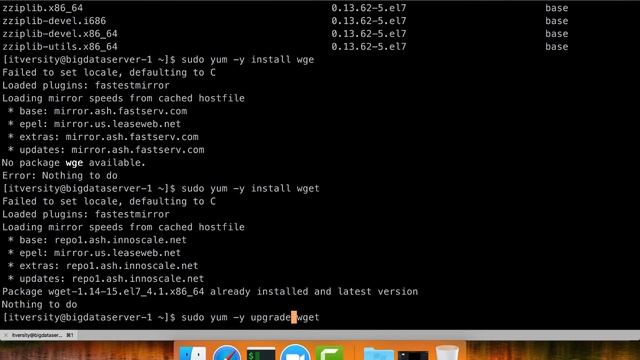Open the iTerm app in the Dock
640x360 pixels.
[x=261, y=353]
